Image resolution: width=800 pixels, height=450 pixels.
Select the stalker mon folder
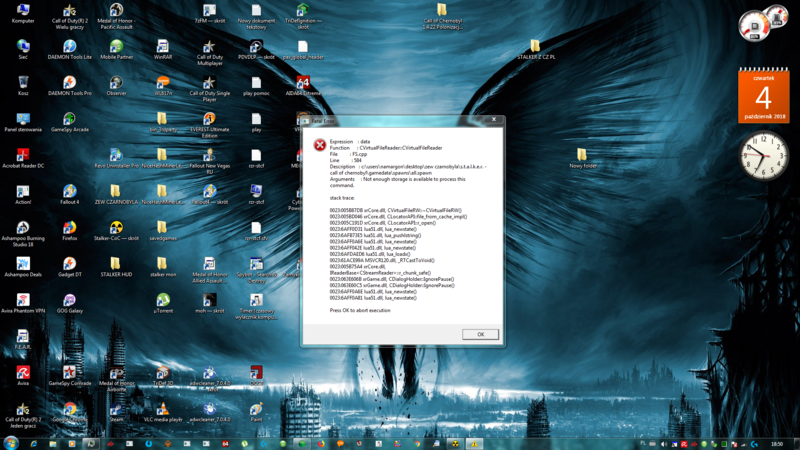163,267
